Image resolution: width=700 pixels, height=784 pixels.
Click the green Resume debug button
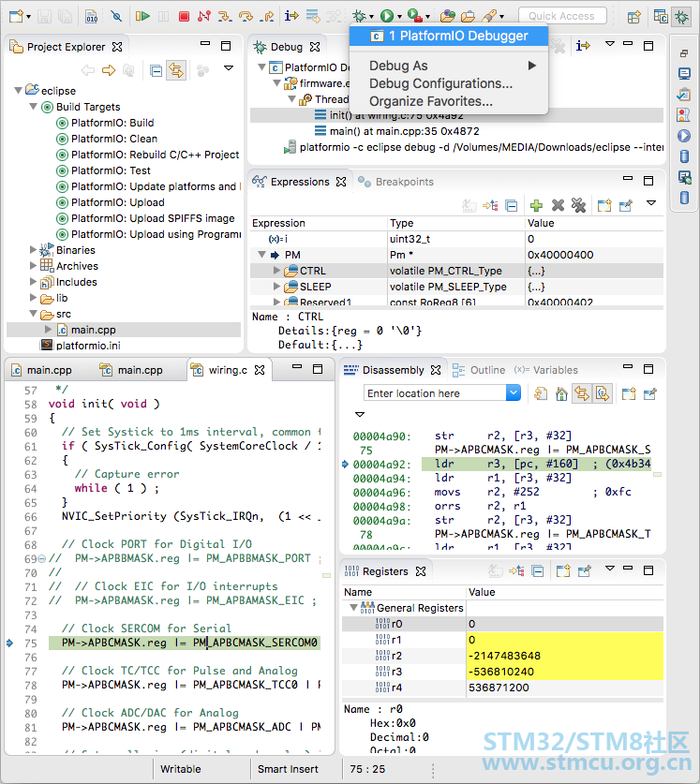[x=142, y=16]
